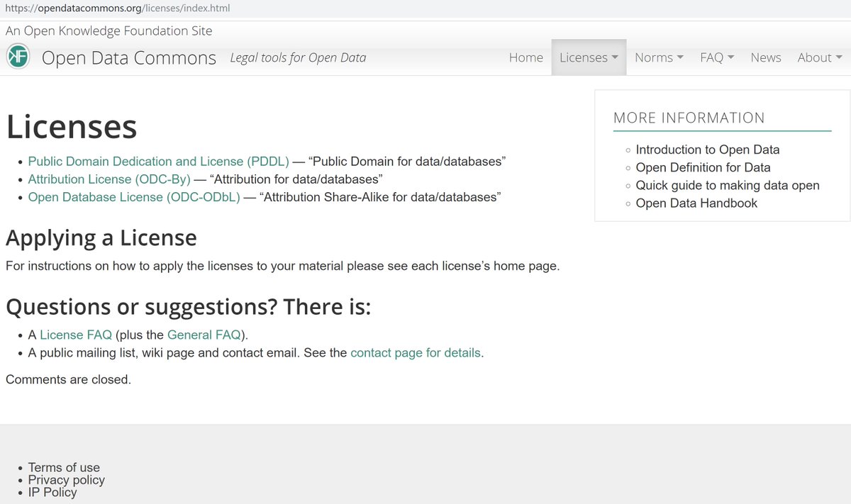851x504 pixels.
Task: Click the Comments are closed text
Action: coord(68,379)
